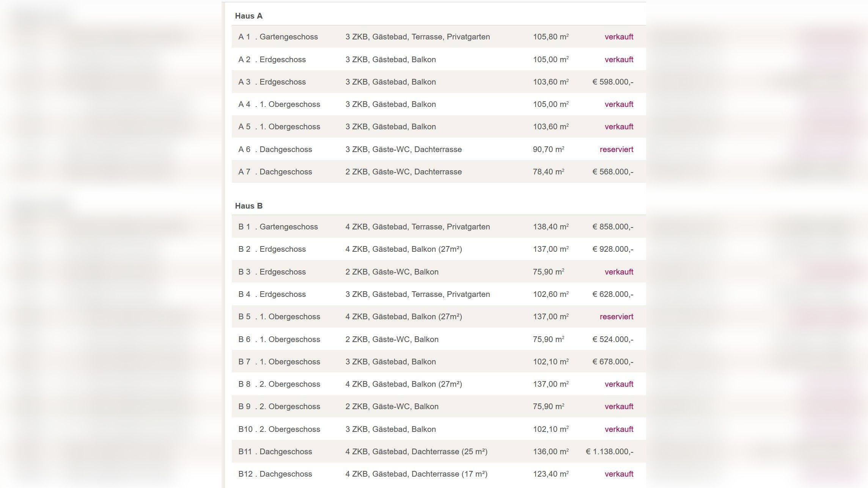Viewport: 868px width, 488px height.
Task: Click verkauft status of apartment B10
Action: [619, 429]
